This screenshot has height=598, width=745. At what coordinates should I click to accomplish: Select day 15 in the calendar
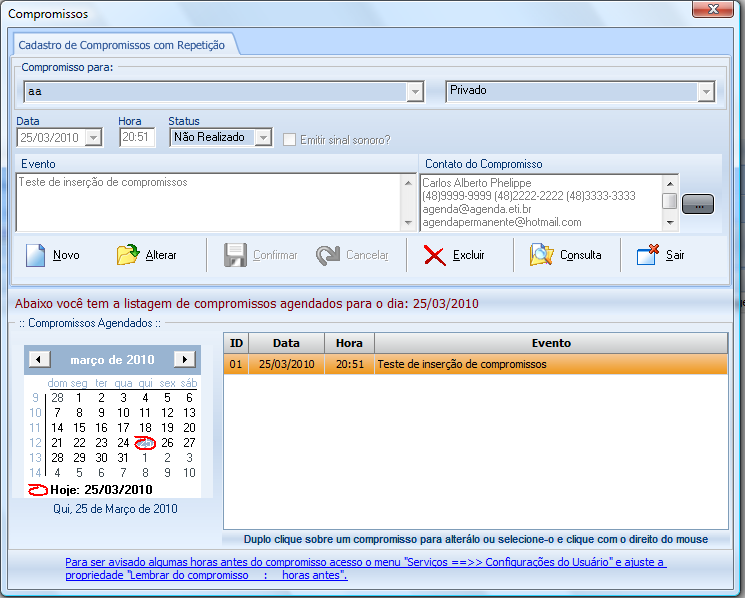(x=79, y=427)
